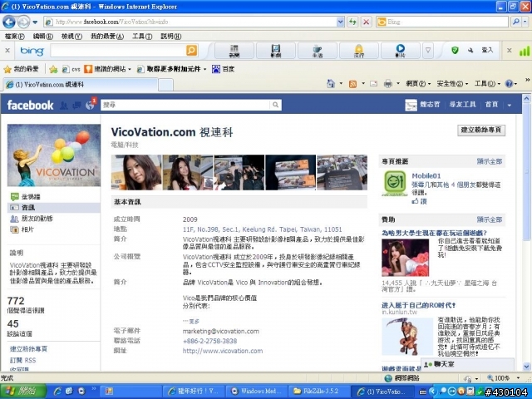Click the 建立粉絲專頁 button
The image size is (532, 399).
[481, 130]
